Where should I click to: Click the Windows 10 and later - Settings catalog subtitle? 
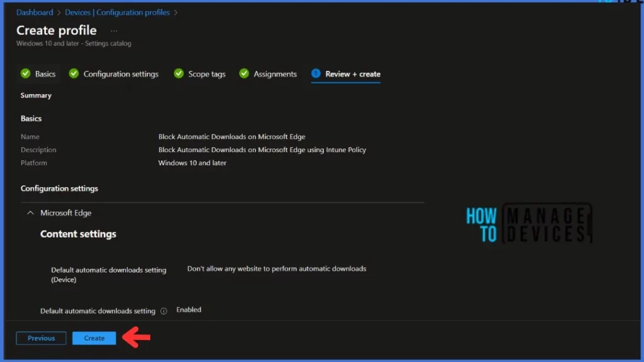74,43
